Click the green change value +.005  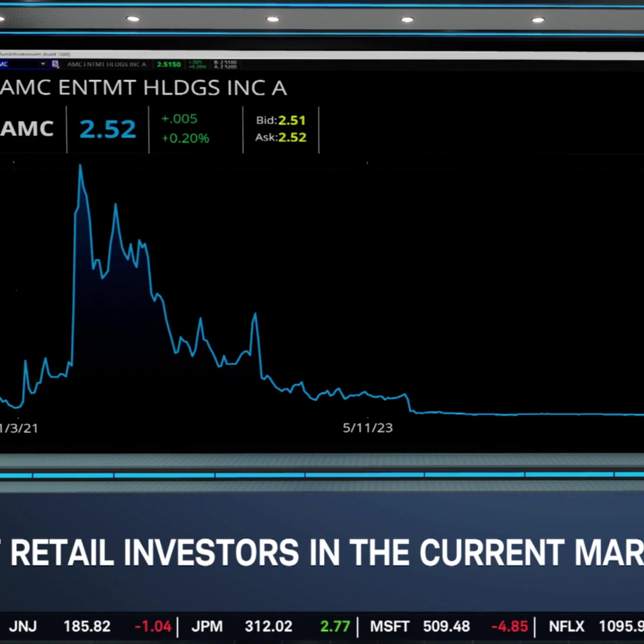179,119
